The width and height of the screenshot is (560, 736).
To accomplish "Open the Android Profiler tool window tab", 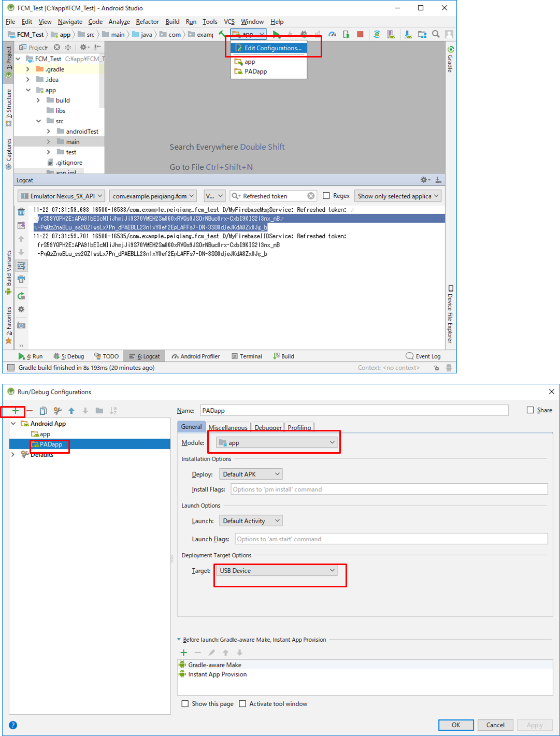I will [x=196, y=356].
